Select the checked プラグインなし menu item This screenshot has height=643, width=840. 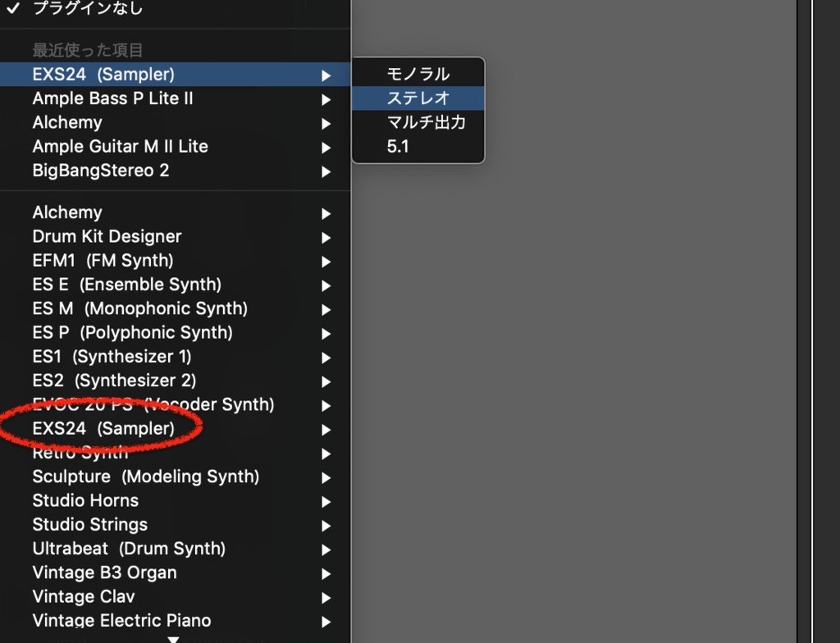[176, 8]
